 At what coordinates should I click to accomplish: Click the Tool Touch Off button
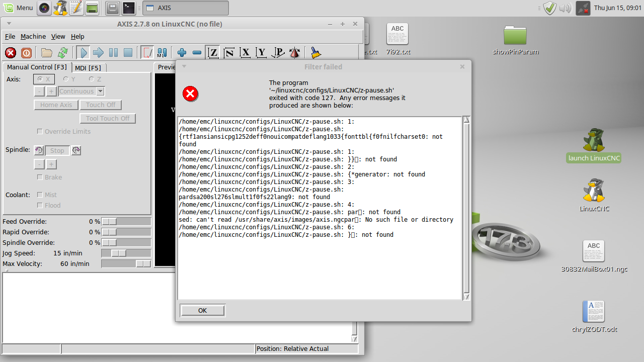pyautogui.click(x=108, y=118)
